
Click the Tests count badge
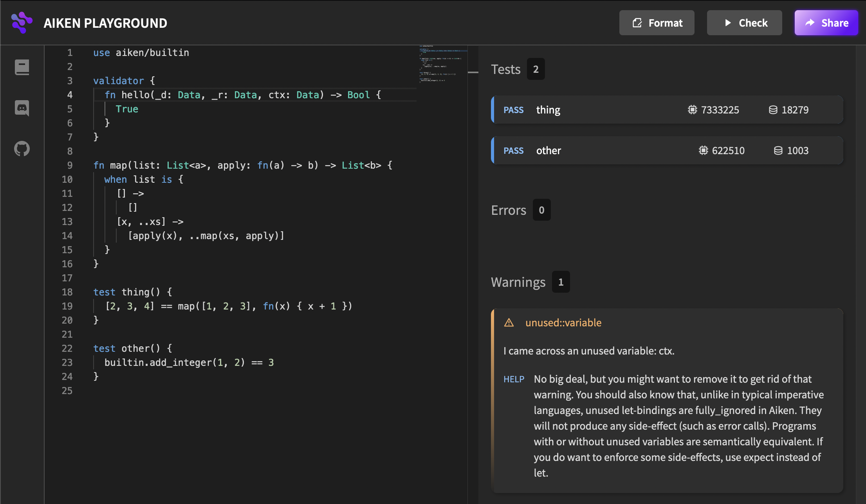tap(536, 69)
